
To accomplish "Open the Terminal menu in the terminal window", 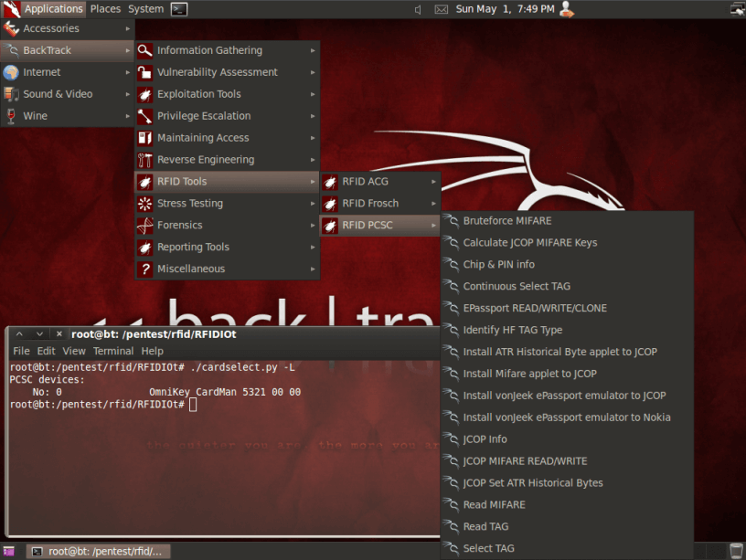I will point(112,350).
